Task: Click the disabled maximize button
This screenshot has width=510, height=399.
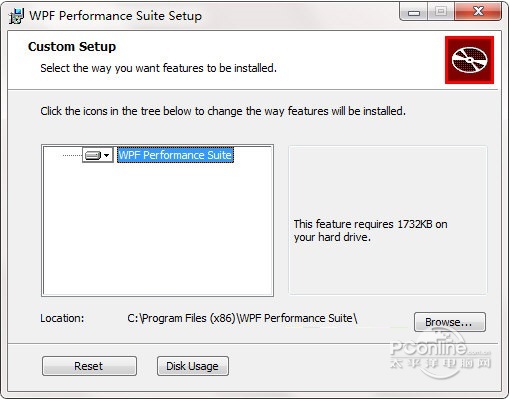Action: [x=441, y=12]
